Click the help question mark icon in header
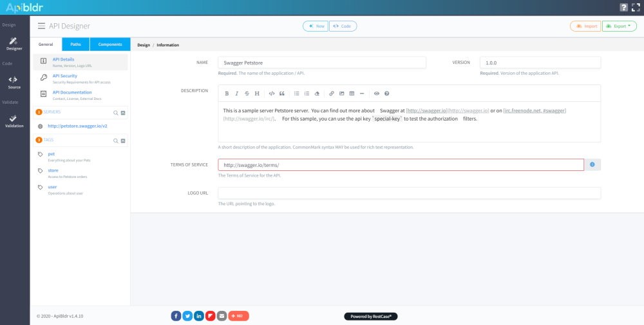Viewport: 644px width, 325px height. click(x=623, y=7)
